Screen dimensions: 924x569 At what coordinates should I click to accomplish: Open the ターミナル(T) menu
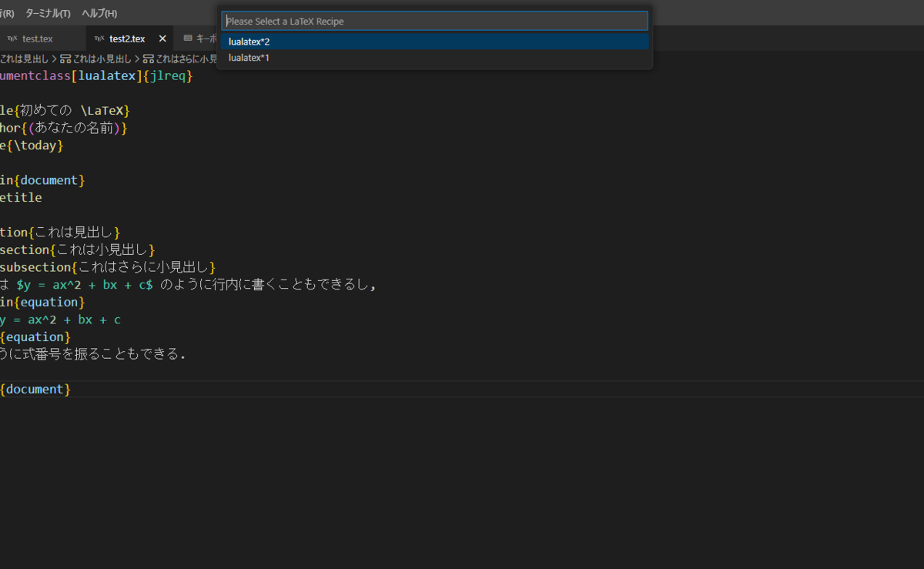pyautogui.click(x=49, y=13)
